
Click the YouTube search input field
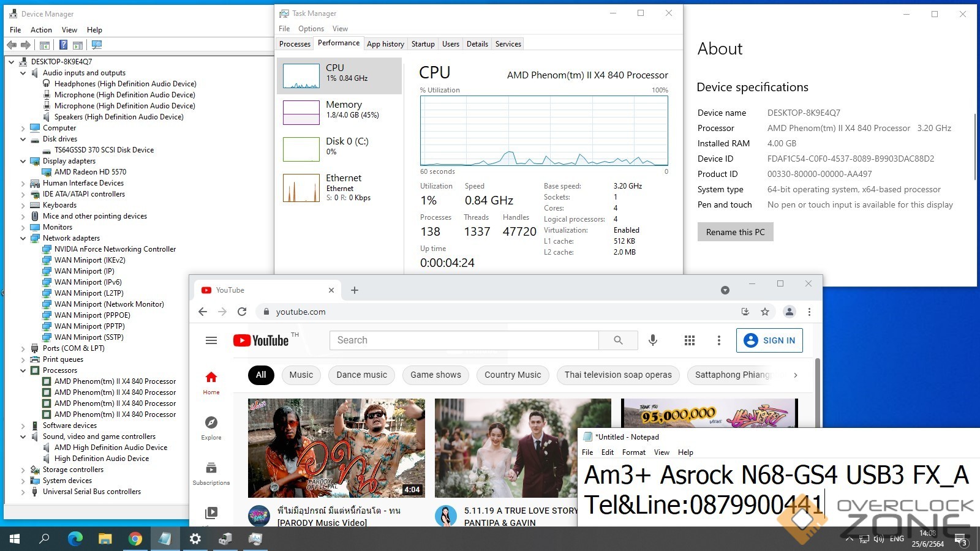(464, 340)
